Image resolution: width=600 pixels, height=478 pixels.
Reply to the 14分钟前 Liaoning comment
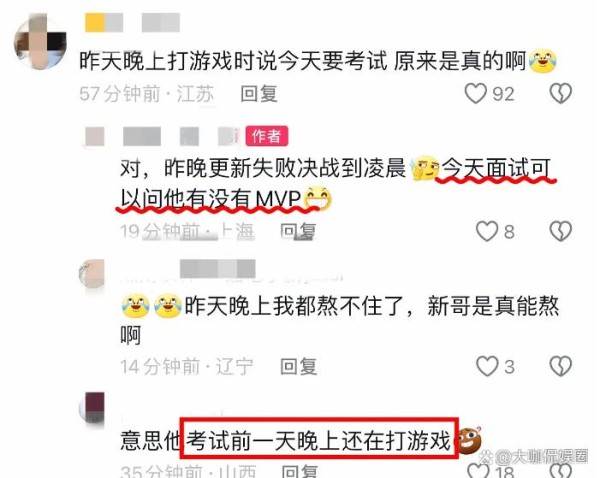(x=298, y=366)
